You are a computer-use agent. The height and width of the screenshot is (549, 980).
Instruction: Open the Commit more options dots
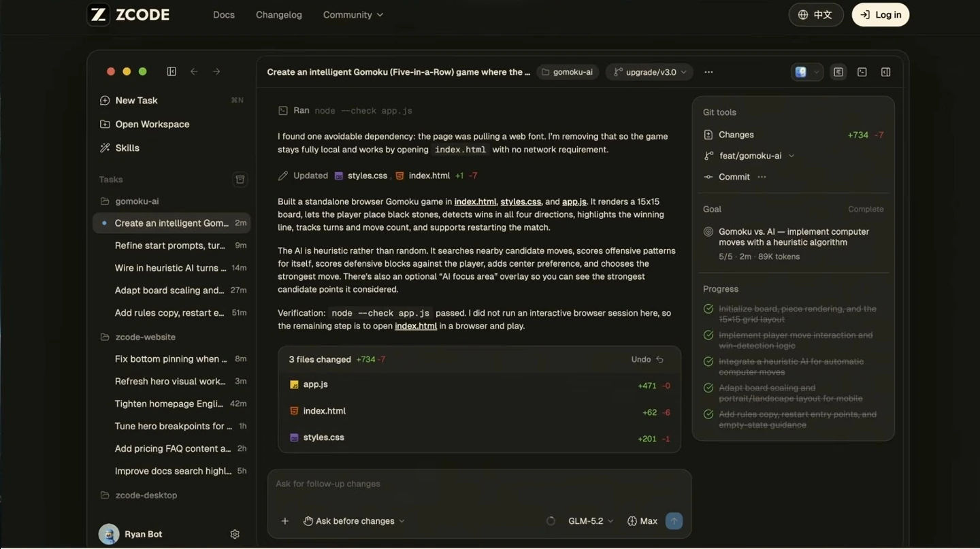pos(762,177)
